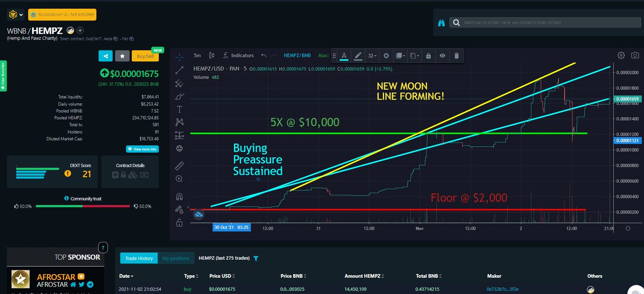Click the Community trust info icon
644x294 pixels.
(x=65, y=198)
